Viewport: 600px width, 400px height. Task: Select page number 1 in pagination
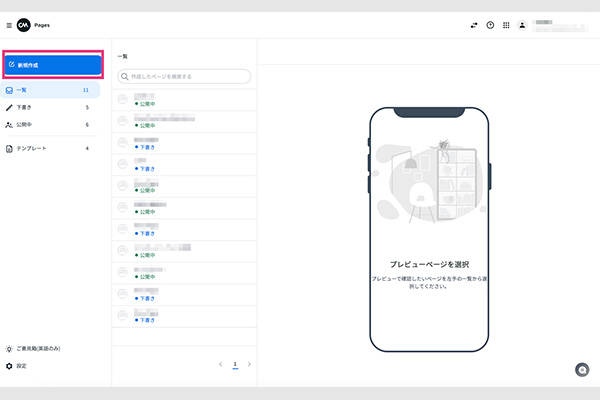point(235,364)
